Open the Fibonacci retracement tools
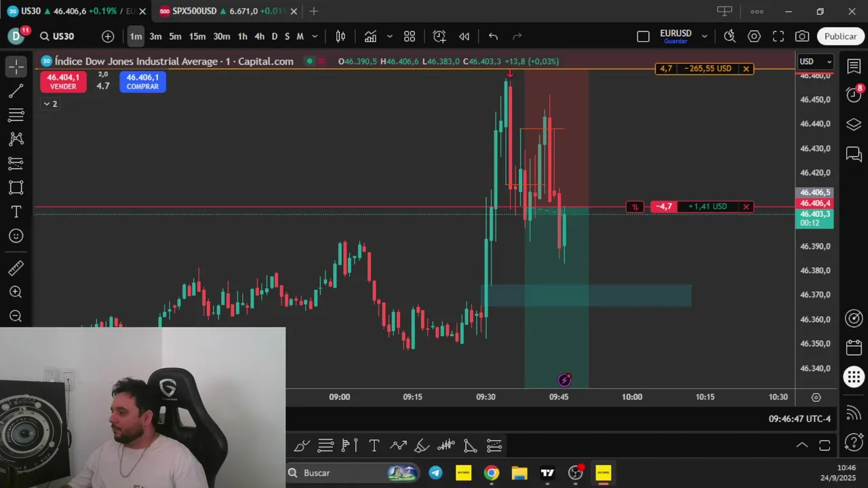 coord(16,115)
